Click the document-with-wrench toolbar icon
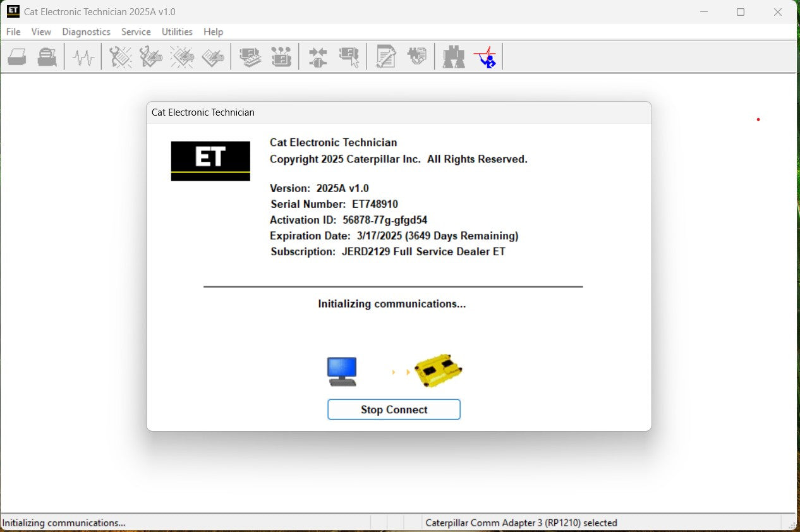Screen dimensions: 800x532 click(x=385, y=57)
